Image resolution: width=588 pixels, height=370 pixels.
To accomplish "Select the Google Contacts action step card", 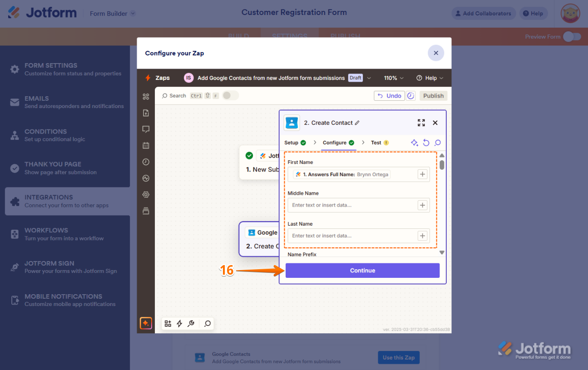I will 259,239.
